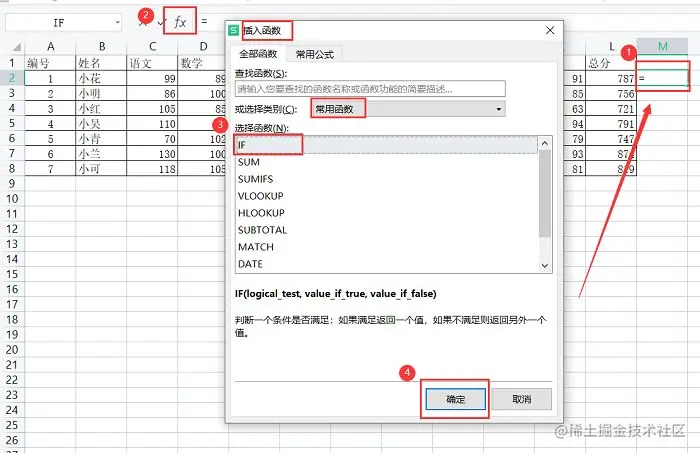
Task: Click the 总分 header cell
Action: pyautogui.click(x=611, y=63)
